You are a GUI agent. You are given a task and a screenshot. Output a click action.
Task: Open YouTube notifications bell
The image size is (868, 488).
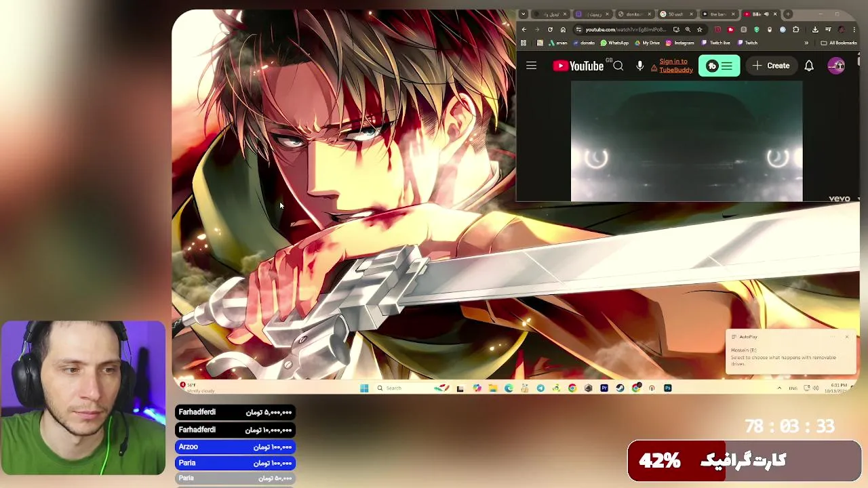click(809, 66)
